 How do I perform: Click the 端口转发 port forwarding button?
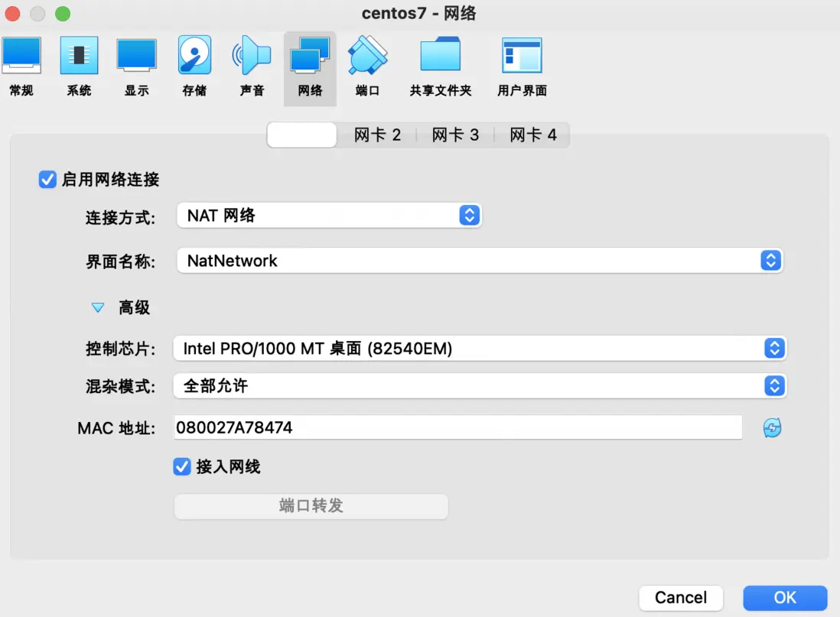[311, 505]
